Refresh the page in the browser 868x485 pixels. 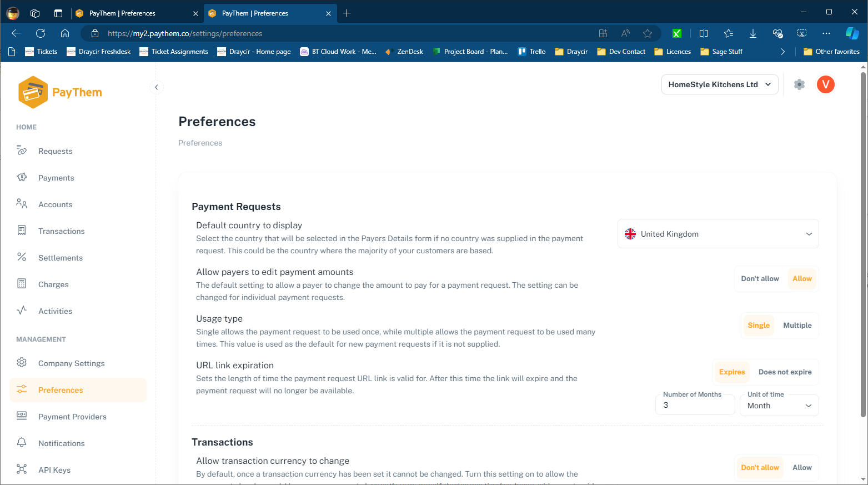tap(41, 33)
